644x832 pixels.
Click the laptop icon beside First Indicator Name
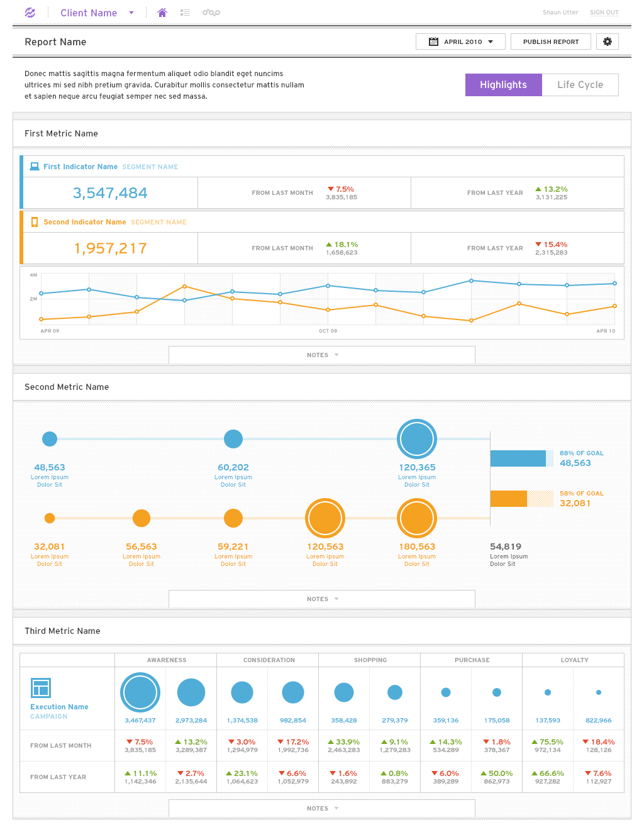(x=35, y=167)
